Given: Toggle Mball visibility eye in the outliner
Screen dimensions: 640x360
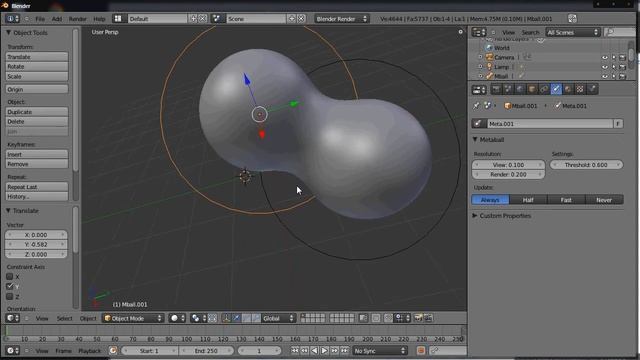Looking at the screenshot, I should [x=604, y=76].
